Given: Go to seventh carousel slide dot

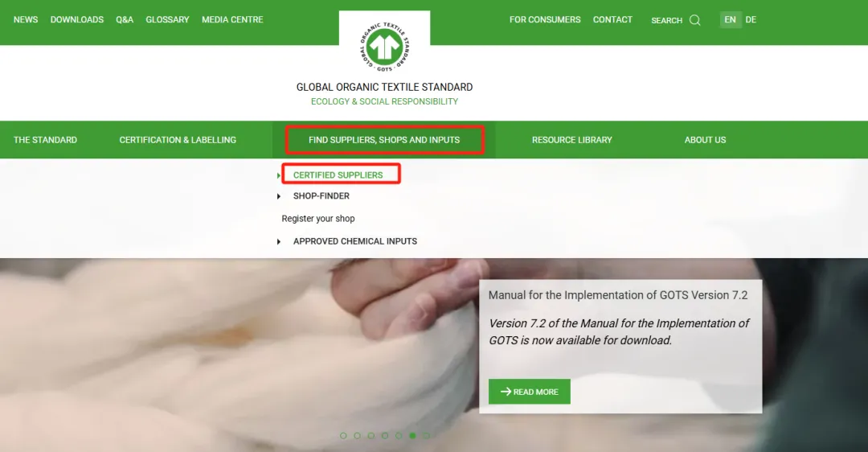Looking at the screenshot, I should click(x=426, y=436).
